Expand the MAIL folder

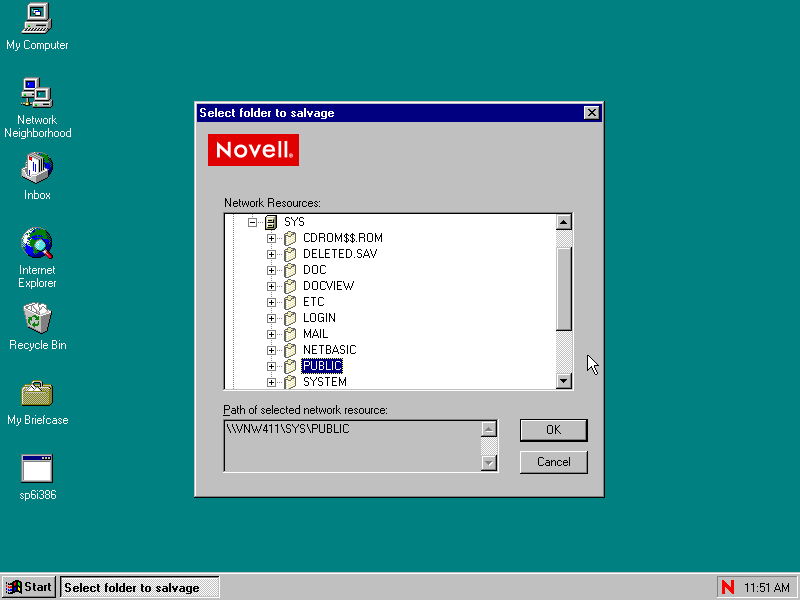point(271,334)
